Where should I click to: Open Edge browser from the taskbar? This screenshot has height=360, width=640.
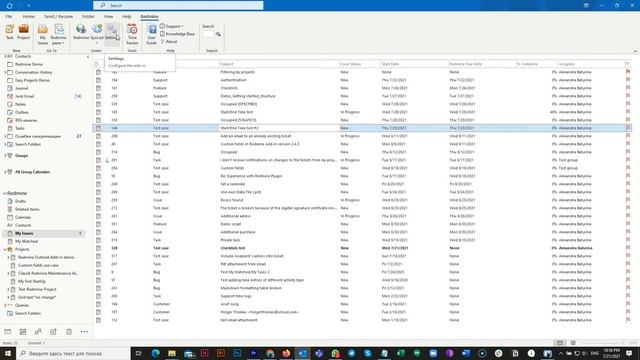tap(156, 353)
